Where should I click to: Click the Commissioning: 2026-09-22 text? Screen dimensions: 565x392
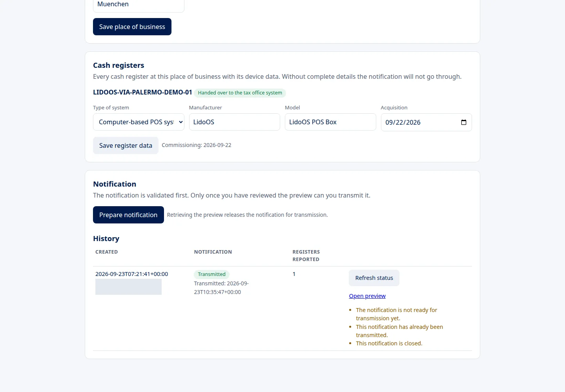[197, 145]
